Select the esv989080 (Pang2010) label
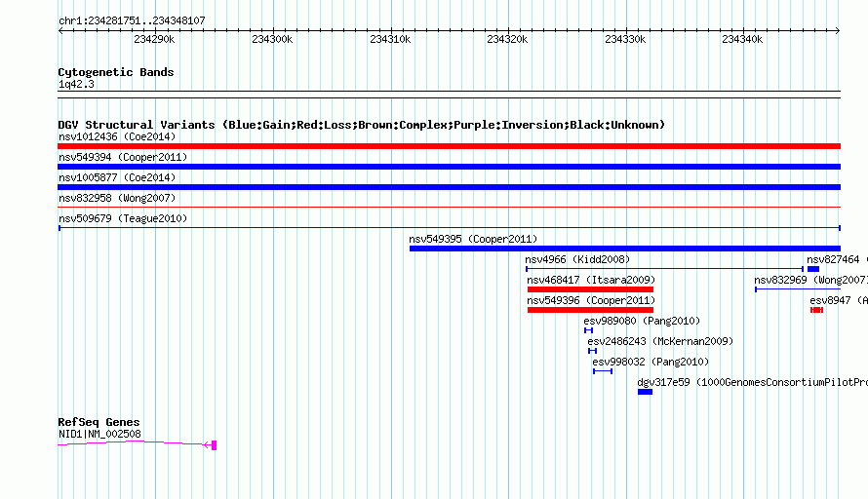Image resolution: width=868 pixels, height=499 pixels. (x=642, y=321)
